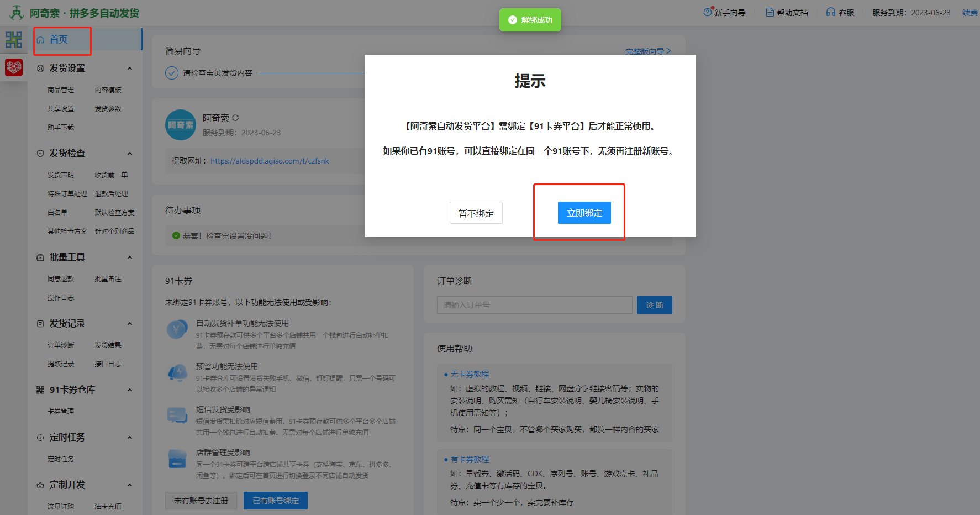Screen dimensions: 980x515
Task: Click the 批量工具 toolbox icon
Action: click(40, 257)
